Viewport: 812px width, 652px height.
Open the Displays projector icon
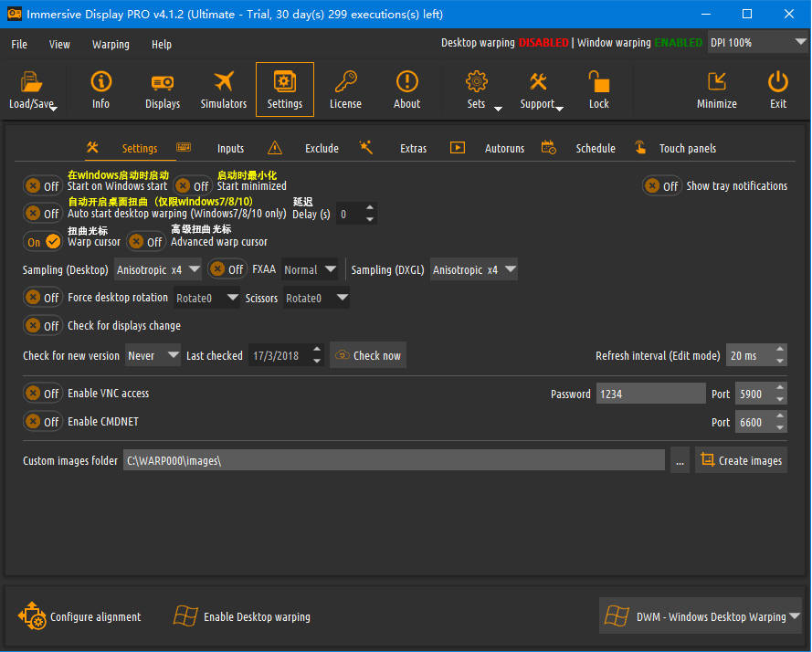pos(162,82)
